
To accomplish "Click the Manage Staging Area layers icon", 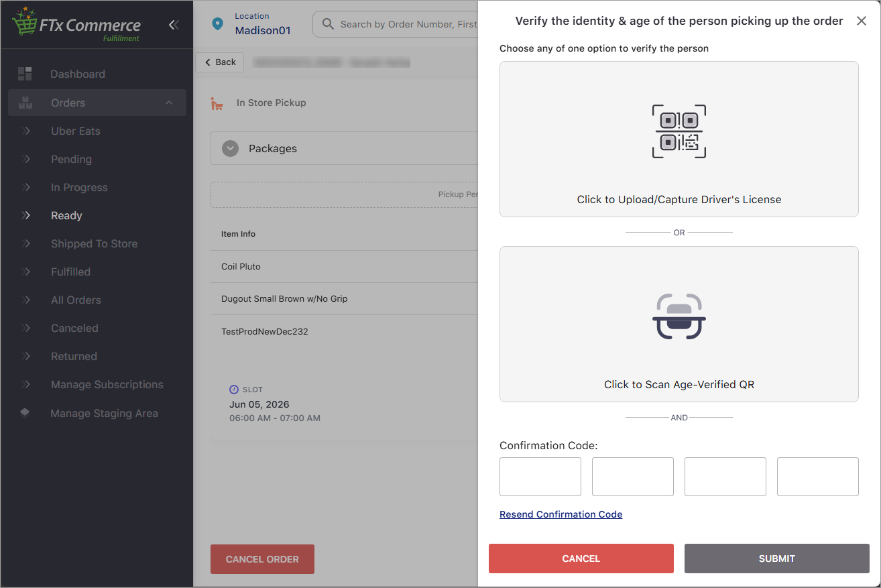I will 25,413.
